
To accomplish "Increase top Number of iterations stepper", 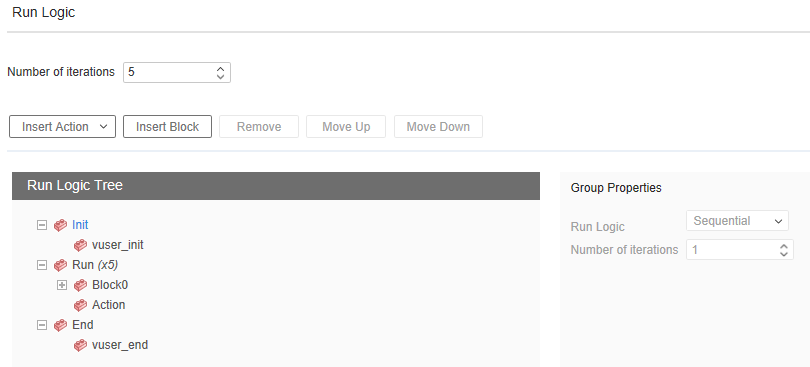I will click(x=221, y=68).
